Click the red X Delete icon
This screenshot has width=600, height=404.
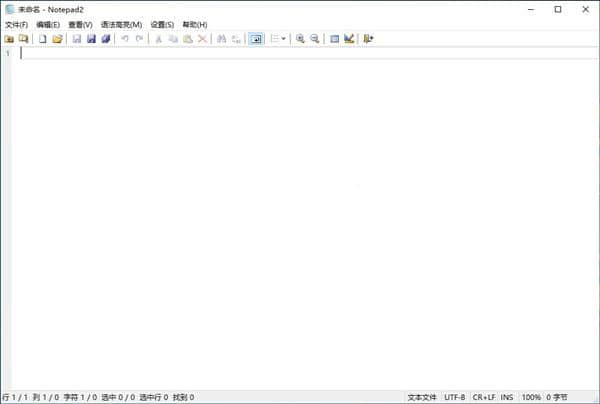pyautogui.click(x=202, y=39)
